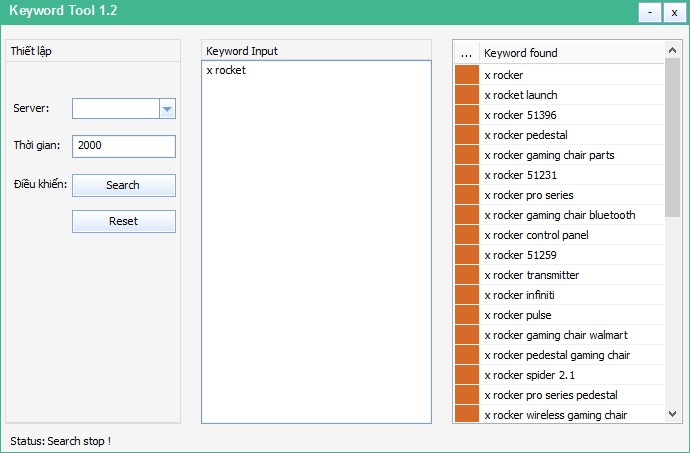This screenshot has height=453, width=690.
Task: Click orange swatch beside 'x rocker transmitter'
Action: tap(467, 275)
